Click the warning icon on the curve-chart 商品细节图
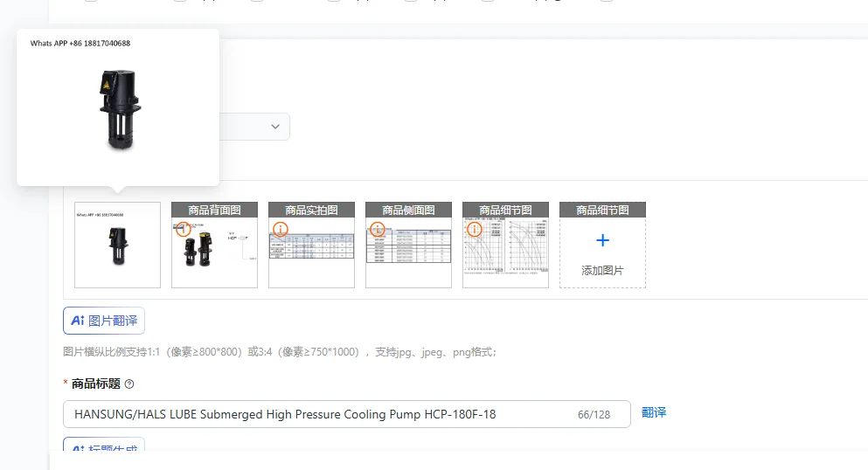The height and width of the screenshot is (470, 868). (x=475, y=229)
